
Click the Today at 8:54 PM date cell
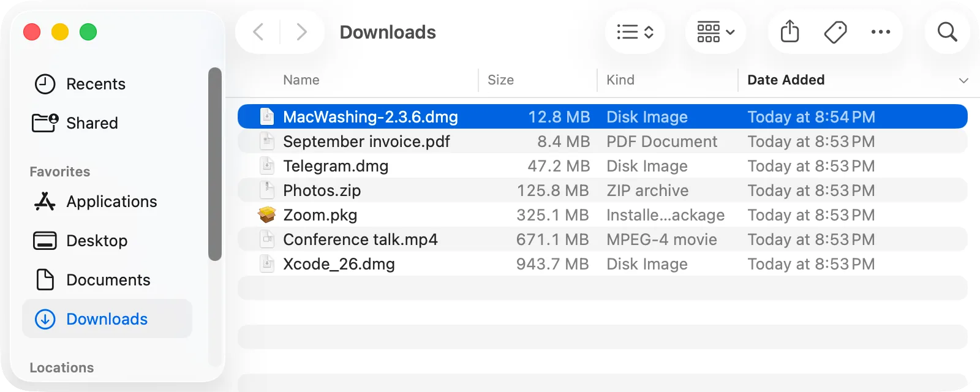coord(811,117)
